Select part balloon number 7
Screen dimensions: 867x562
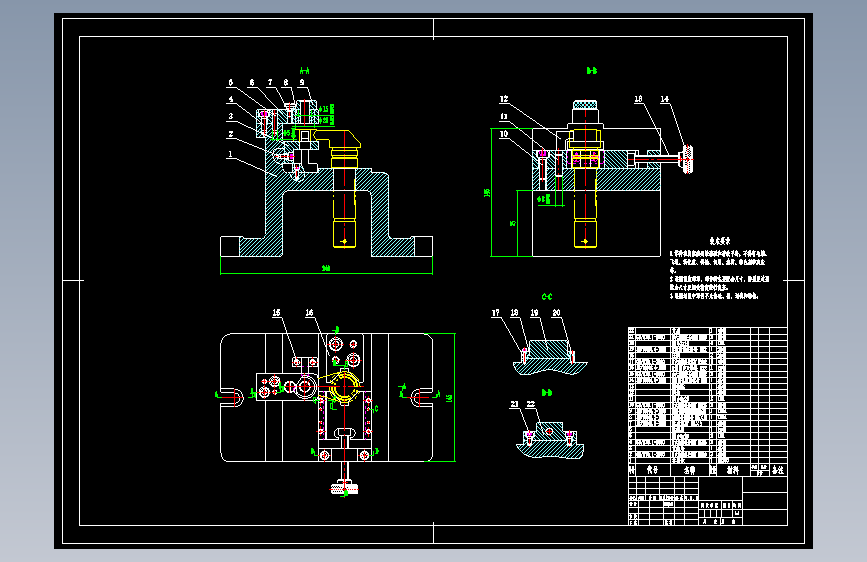click(270, 82)
